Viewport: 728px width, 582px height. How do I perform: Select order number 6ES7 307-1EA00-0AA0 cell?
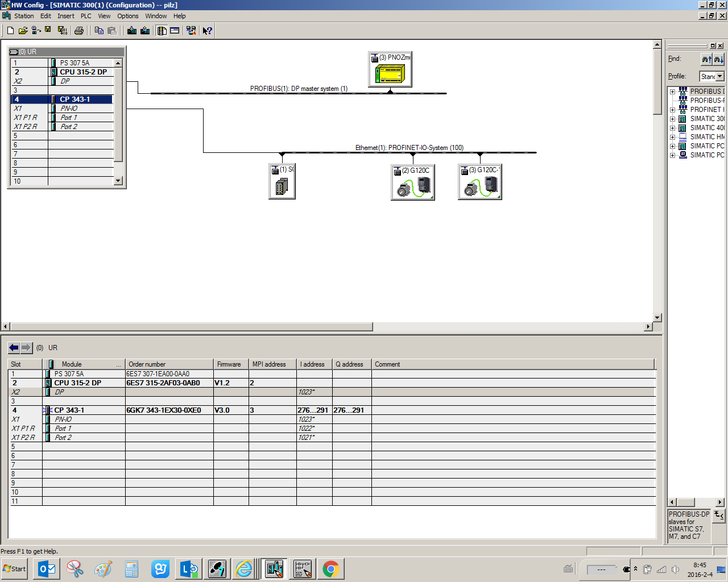pos(169,374)
